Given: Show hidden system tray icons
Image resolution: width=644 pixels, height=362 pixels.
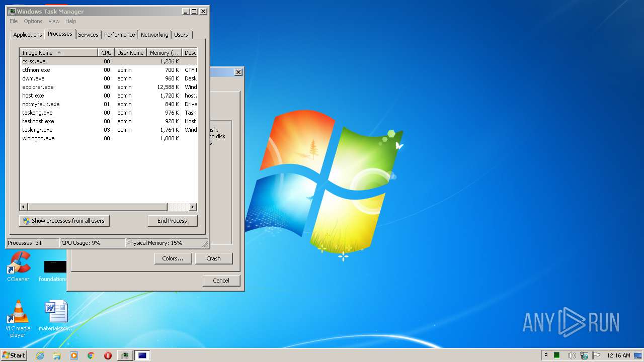Looking at the screenshot, I should [x=546, y=355].
